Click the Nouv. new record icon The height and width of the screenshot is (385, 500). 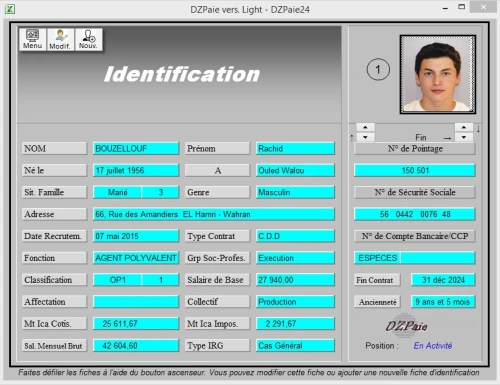click(88, 39)
